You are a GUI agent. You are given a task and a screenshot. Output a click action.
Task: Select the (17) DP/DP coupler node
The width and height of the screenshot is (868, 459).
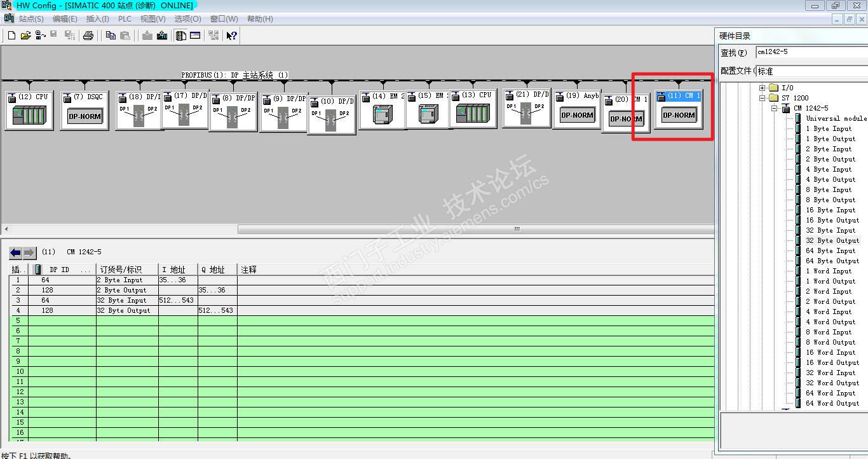point(185,109)
